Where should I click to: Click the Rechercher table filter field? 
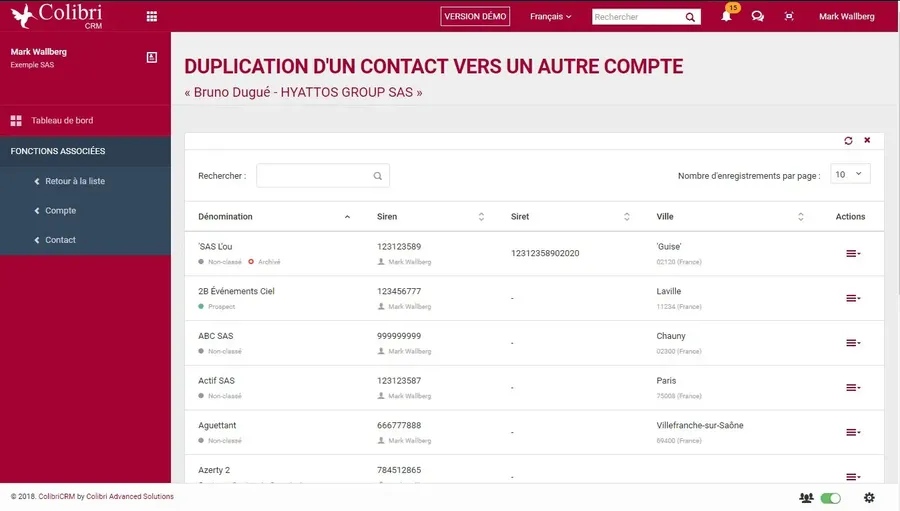click(323, 176)
